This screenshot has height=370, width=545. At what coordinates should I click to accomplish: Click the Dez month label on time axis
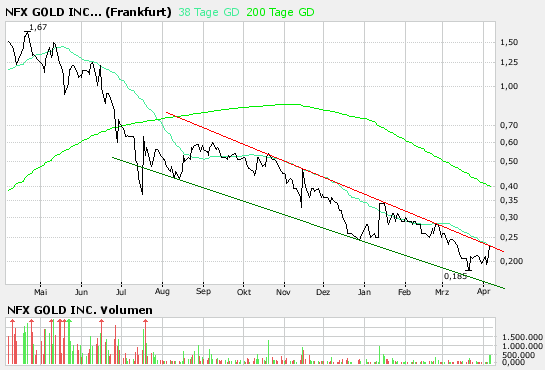(323, 292)
